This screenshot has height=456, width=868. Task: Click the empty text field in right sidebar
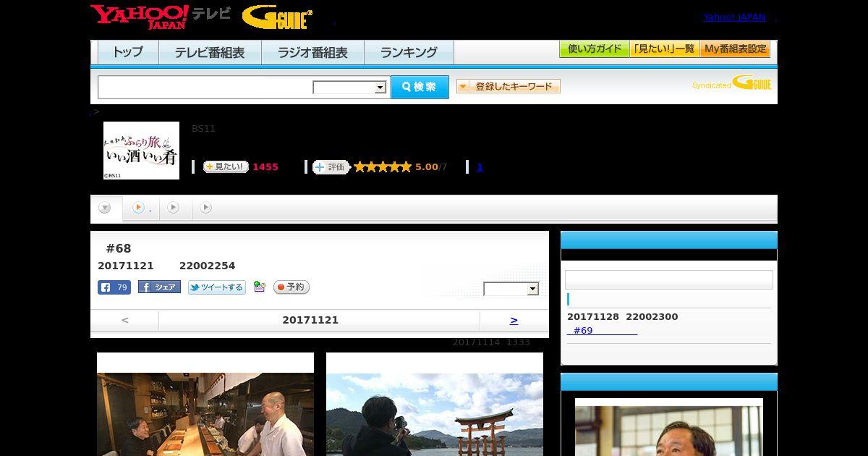669,280
